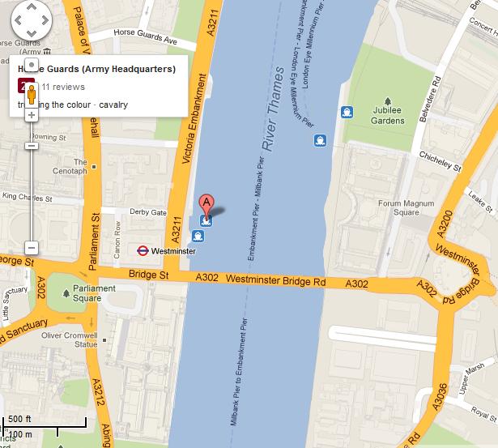Click the small button above the pegman
Viewport: 498px width, 448px height.
32,65
